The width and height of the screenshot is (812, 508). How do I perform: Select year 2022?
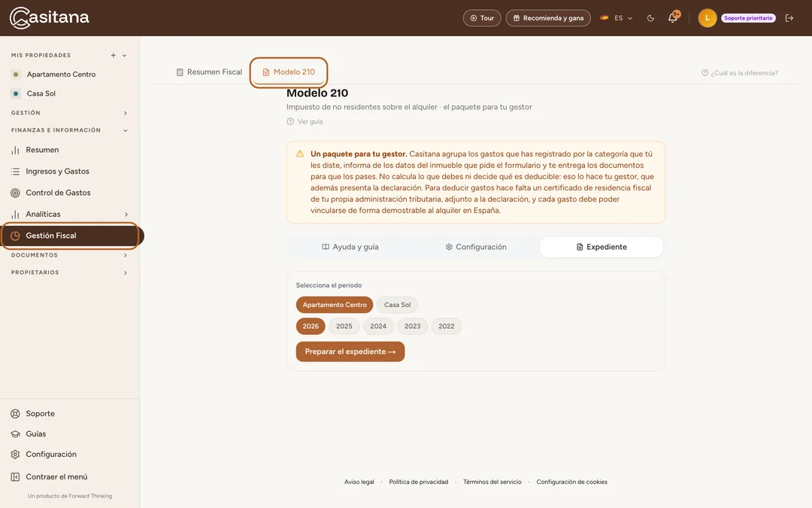point(447,326)
